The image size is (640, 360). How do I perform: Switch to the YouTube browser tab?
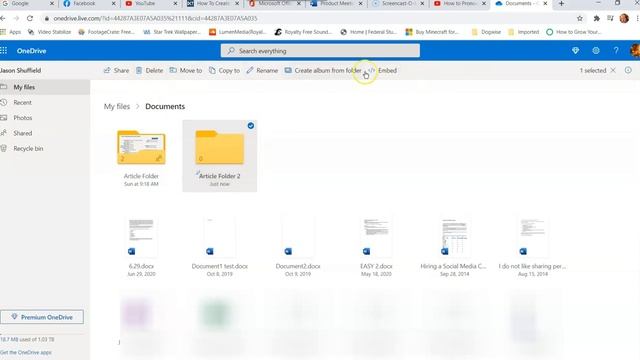coord(151,3)
